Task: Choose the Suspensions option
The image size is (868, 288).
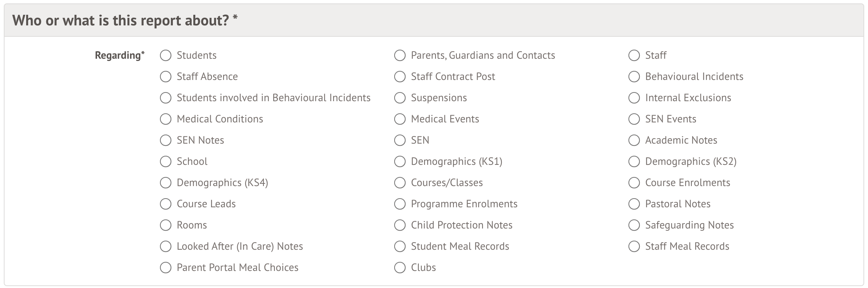Action: point(400,98)
